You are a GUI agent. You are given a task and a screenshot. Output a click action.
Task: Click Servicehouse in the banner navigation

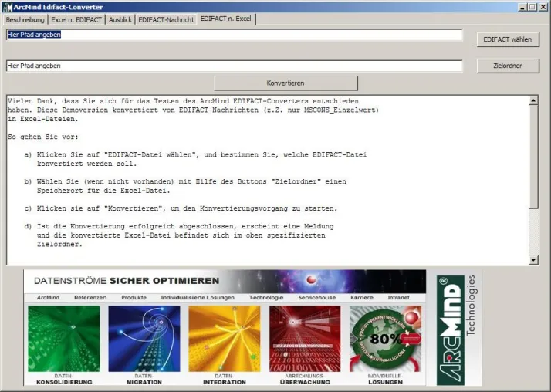317,298
